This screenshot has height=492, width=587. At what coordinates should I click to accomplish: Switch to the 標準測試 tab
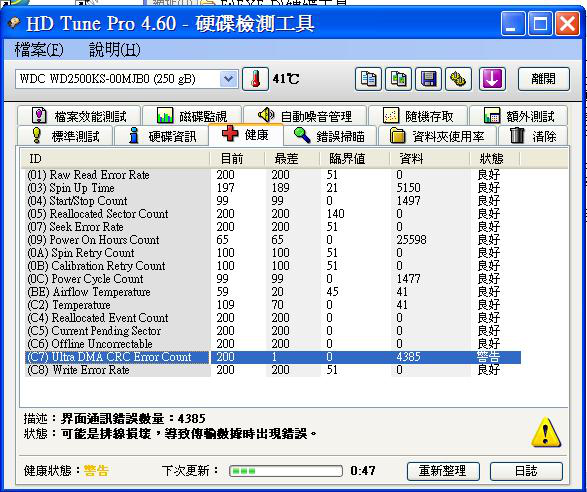coord(65,136)
